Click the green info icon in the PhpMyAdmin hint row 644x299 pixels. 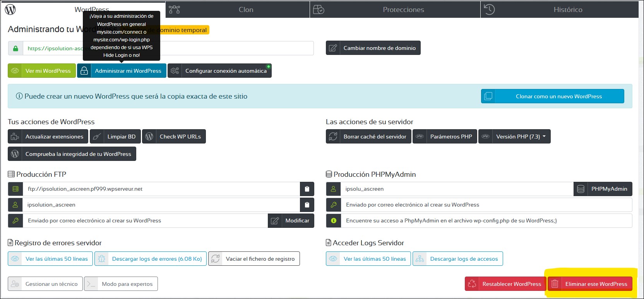tap(334, 220)
